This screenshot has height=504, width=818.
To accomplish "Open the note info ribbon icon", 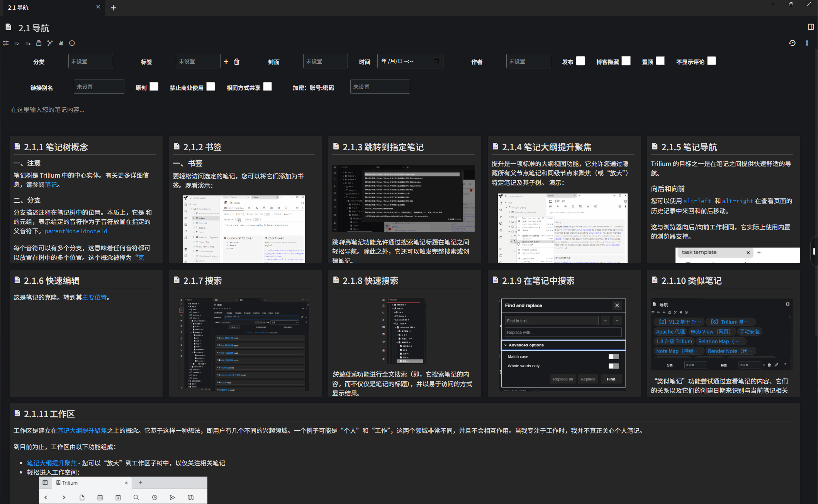I will [72, 43].
